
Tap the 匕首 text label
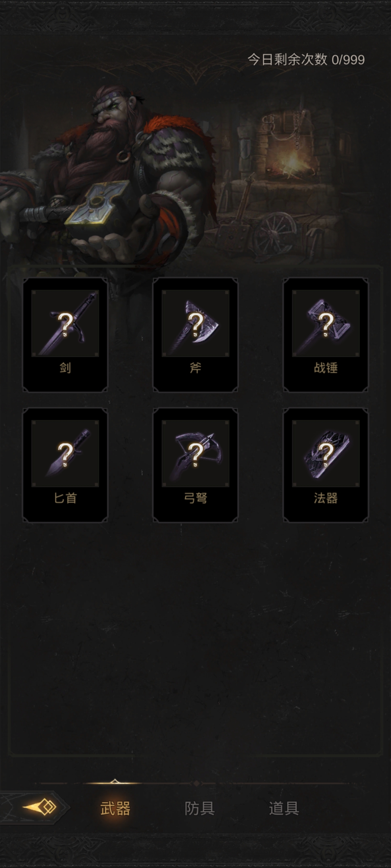[x=65, y=498]
